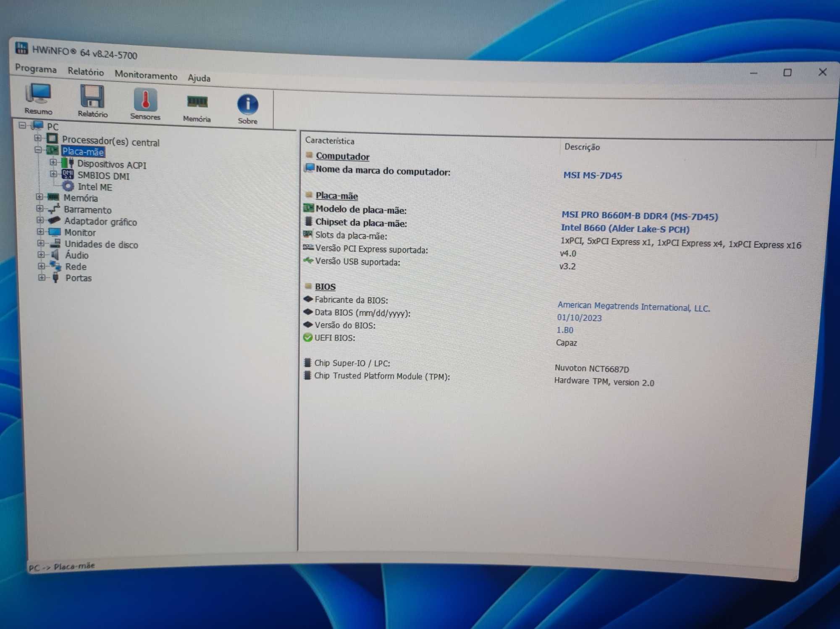
Task: Expand the Barramento tree node
Action: tap(40, 208)
